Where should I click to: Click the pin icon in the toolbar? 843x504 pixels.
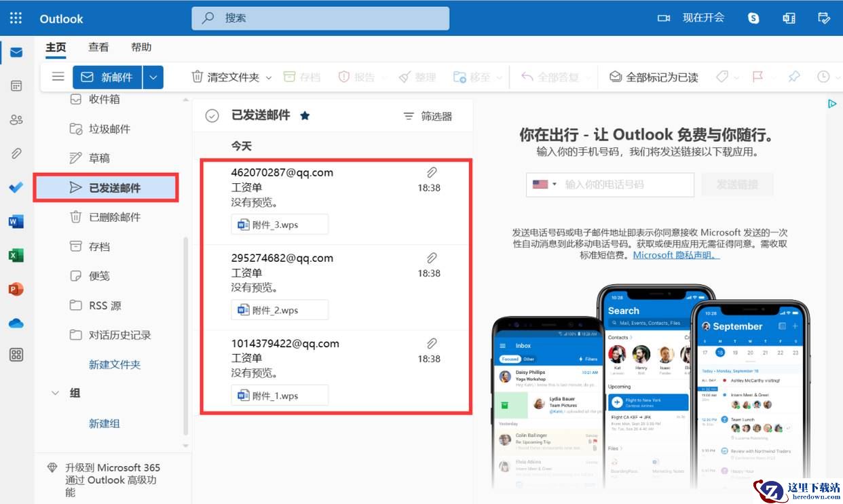point(794,77)
